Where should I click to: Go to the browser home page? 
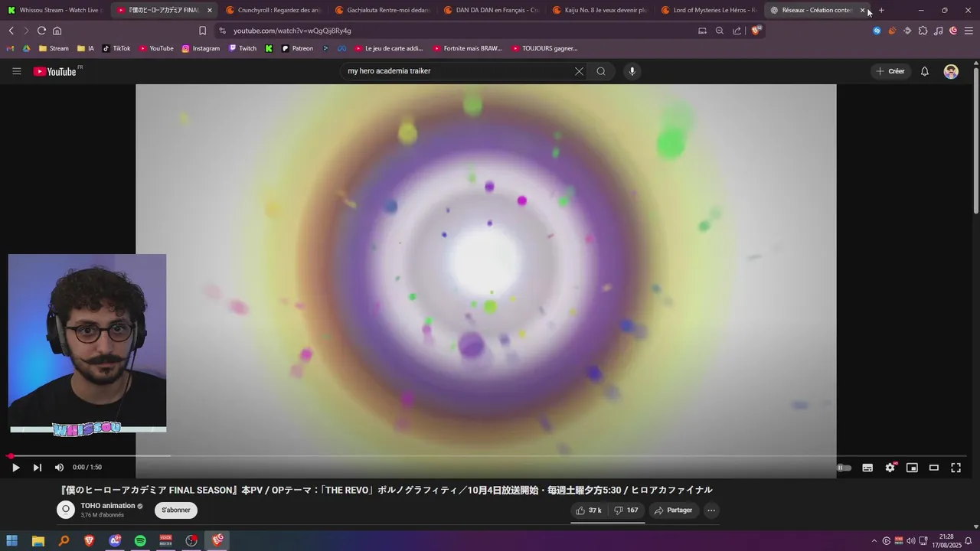pyautogui.click(x=57, y=31)
